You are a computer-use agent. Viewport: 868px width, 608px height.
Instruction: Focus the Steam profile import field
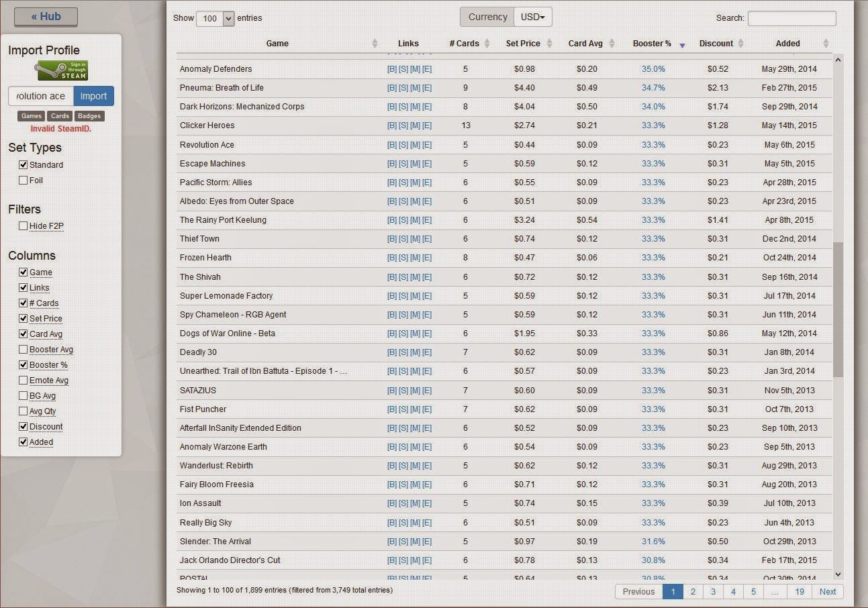coord(41,96)
